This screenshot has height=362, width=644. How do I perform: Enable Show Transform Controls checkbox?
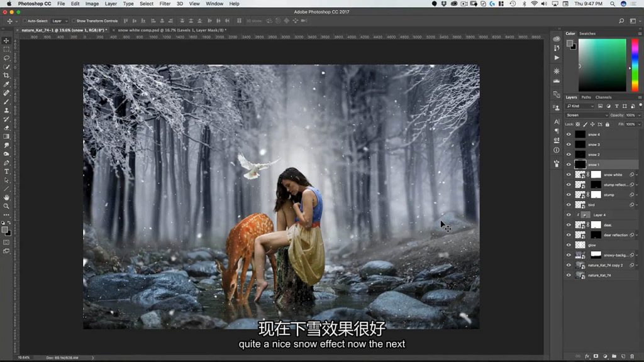pyautogui.click(x=74, y=21)
